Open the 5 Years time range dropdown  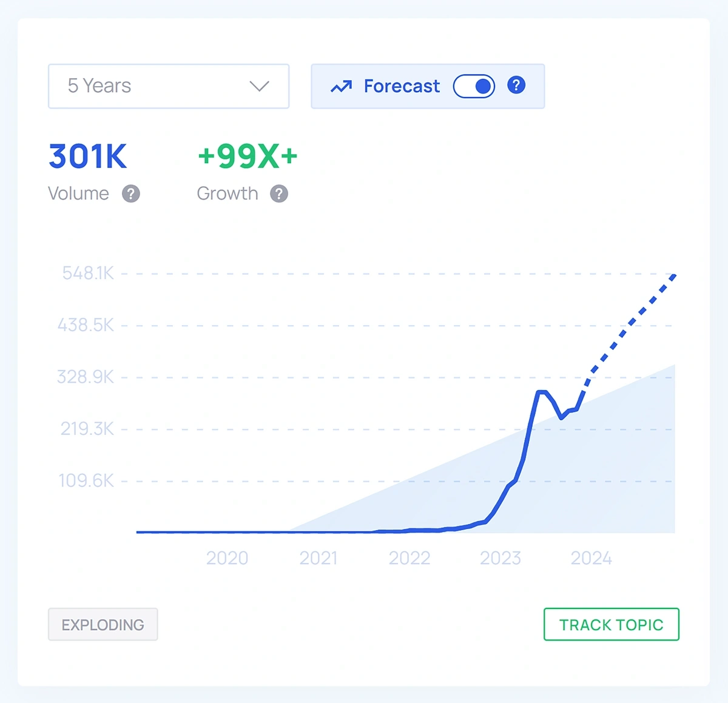tap(168, 86)
